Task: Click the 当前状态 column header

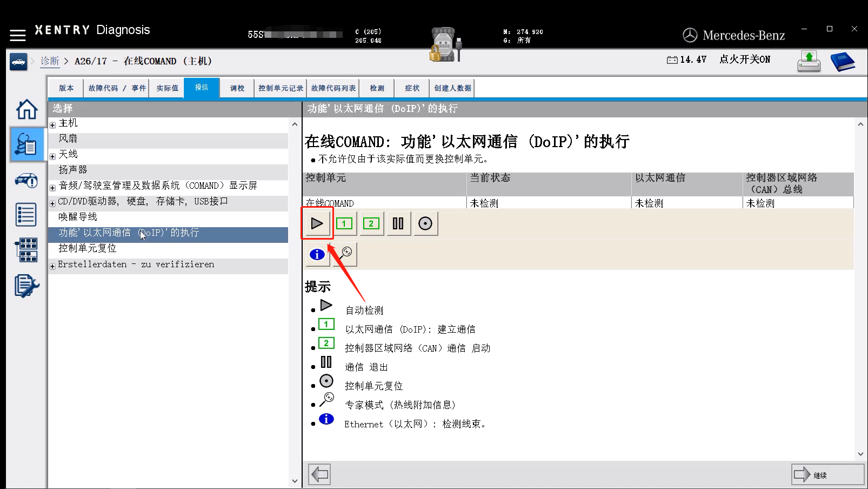Action: click(x=549, y=184)
